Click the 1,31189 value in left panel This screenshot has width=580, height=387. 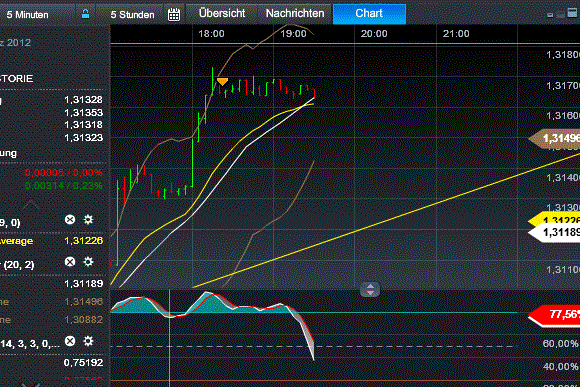[83, 284]
